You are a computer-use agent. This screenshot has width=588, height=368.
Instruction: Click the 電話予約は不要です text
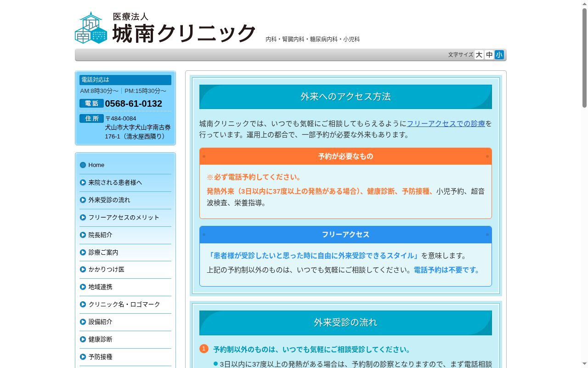coord(447,270)
